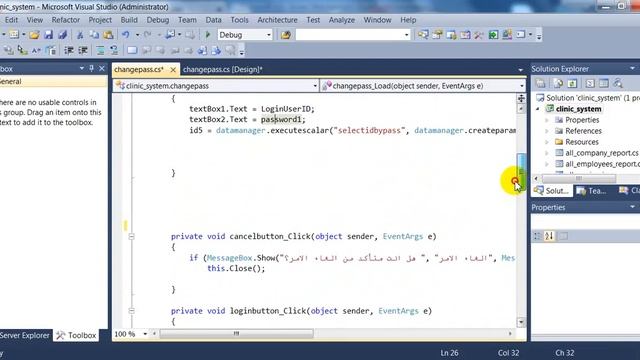
Task: Solution Explorer Show All Files icon
Action: click(558, 84)
